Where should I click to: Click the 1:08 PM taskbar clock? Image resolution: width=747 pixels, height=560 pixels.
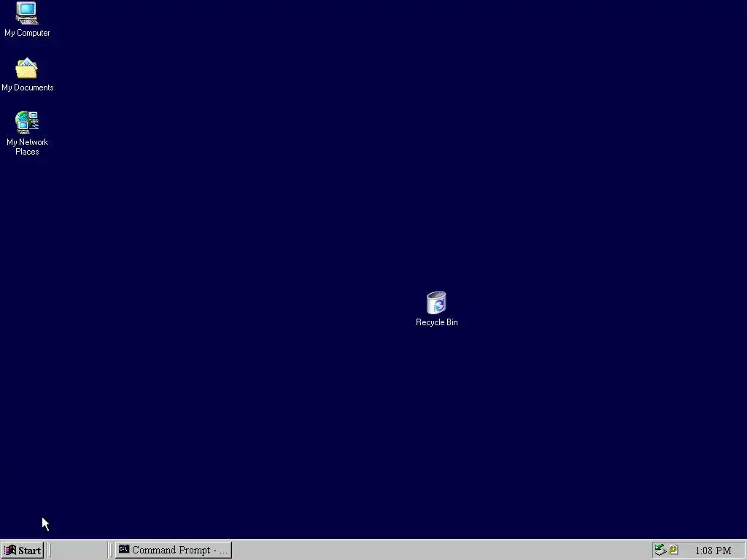[713, 551]
